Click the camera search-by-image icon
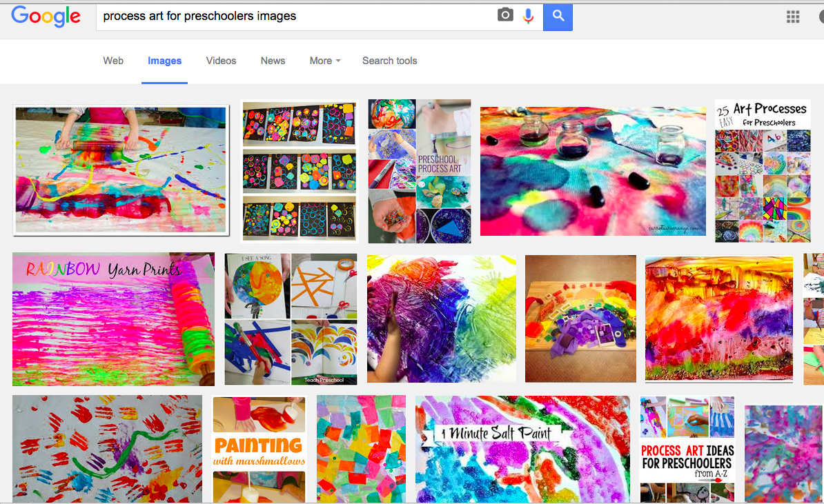 tap(505, 16)
